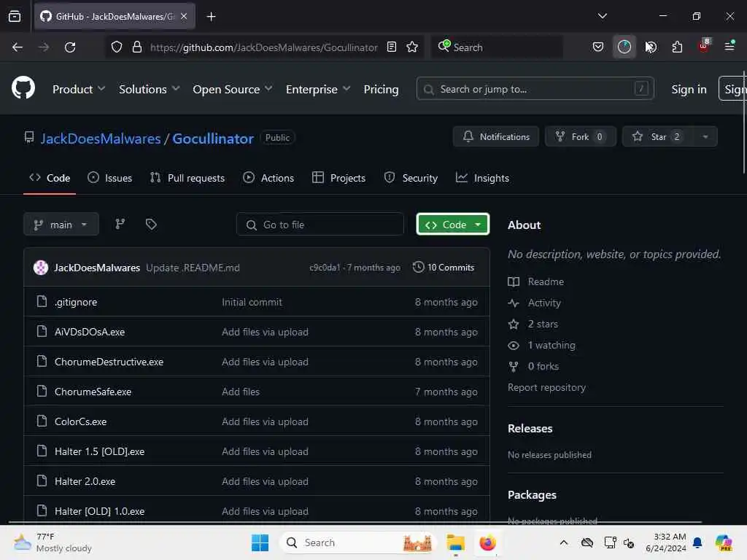Open Windows notification bell

click(x=697, y=542)
